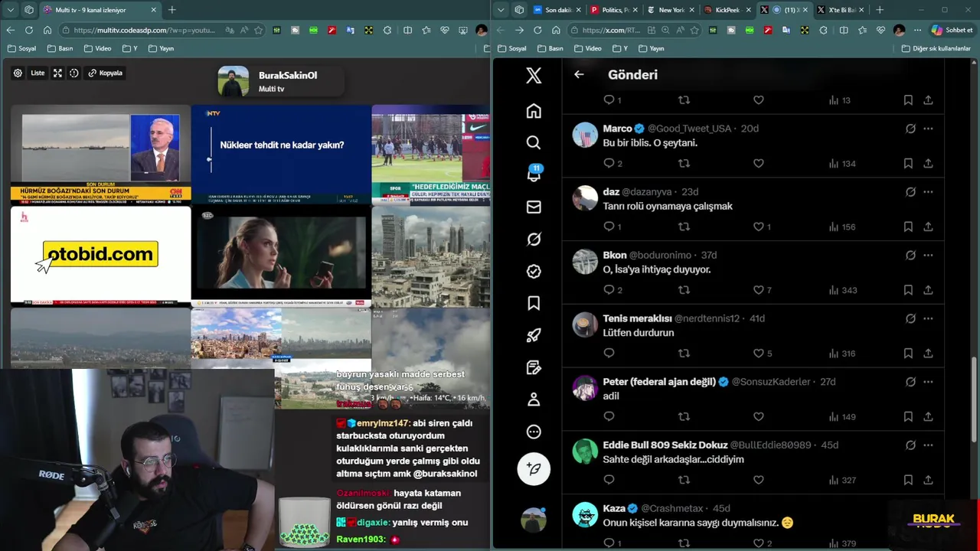Bookmark Marco's tweet
980x551 pixels.
pos(908,163)
